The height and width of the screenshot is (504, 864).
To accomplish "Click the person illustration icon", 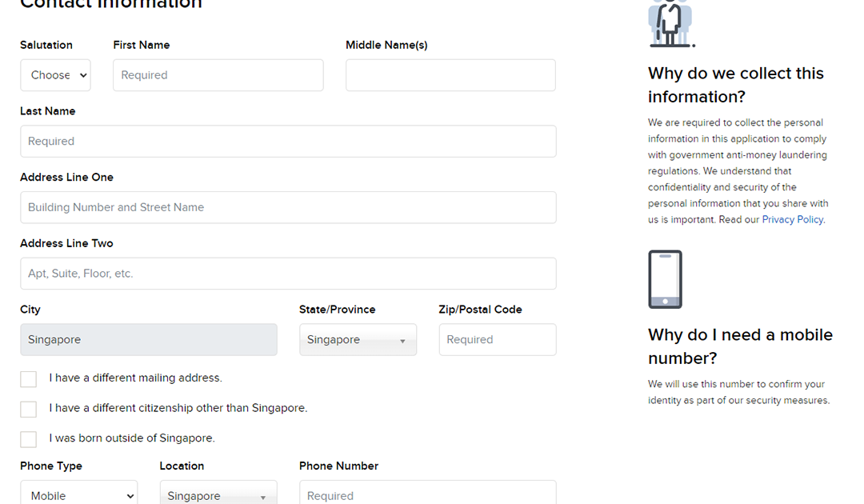I will click(670, 24).
